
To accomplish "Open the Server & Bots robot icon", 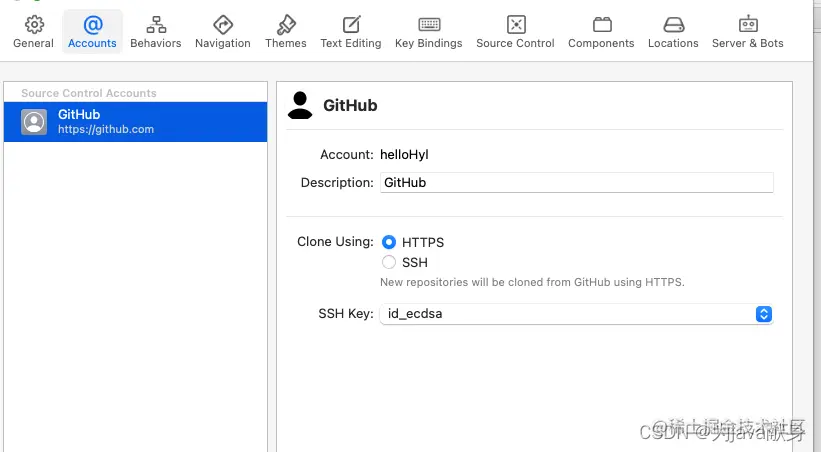I will tap(748, 24).
